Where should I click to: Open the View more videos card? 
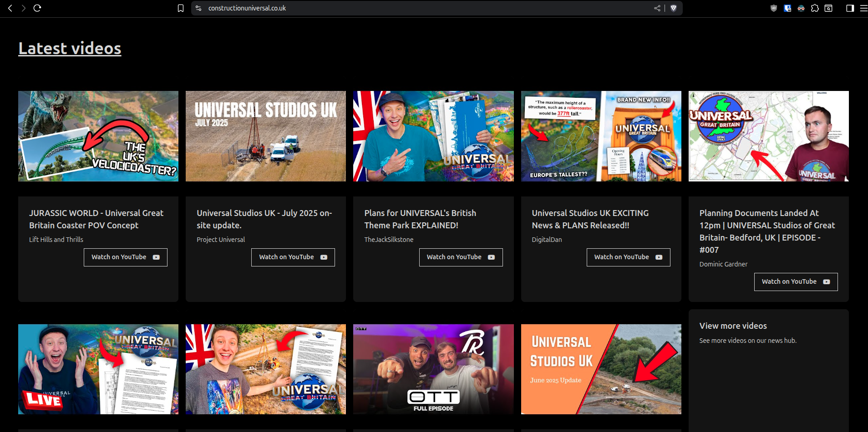pyautogui.click(x=769, y=371)
